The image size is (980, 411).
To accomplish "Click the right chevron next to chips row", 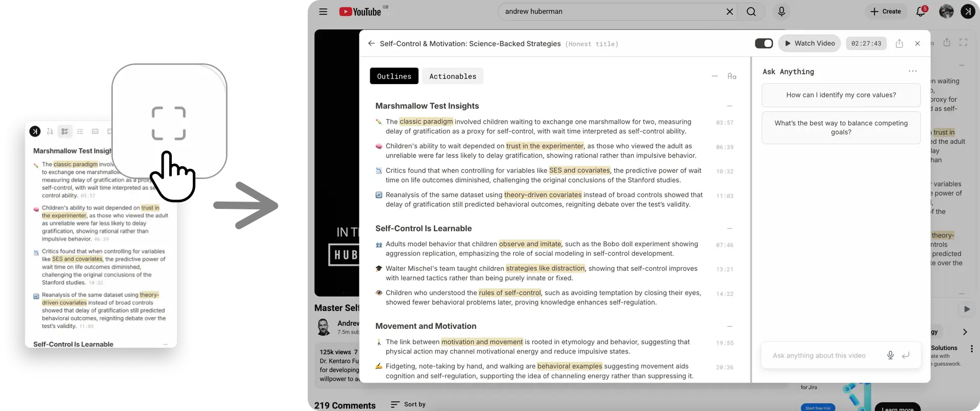I will [x=965, y=332].
